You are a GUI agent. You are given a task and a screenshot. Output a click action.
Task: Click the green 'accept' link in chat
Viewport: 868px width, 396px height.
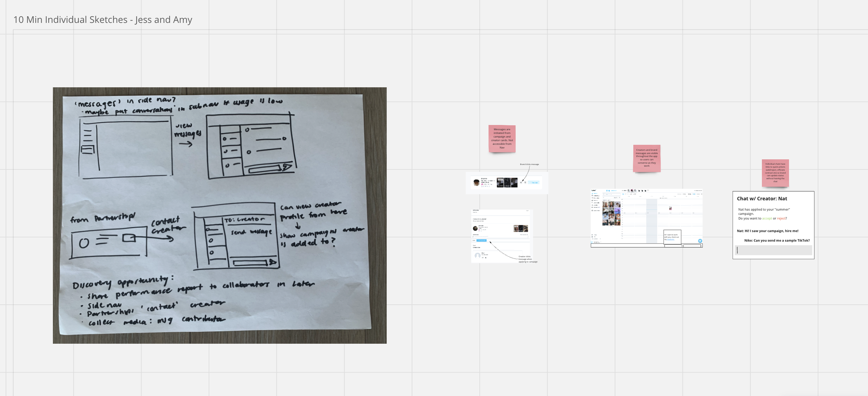pos(767,218)
